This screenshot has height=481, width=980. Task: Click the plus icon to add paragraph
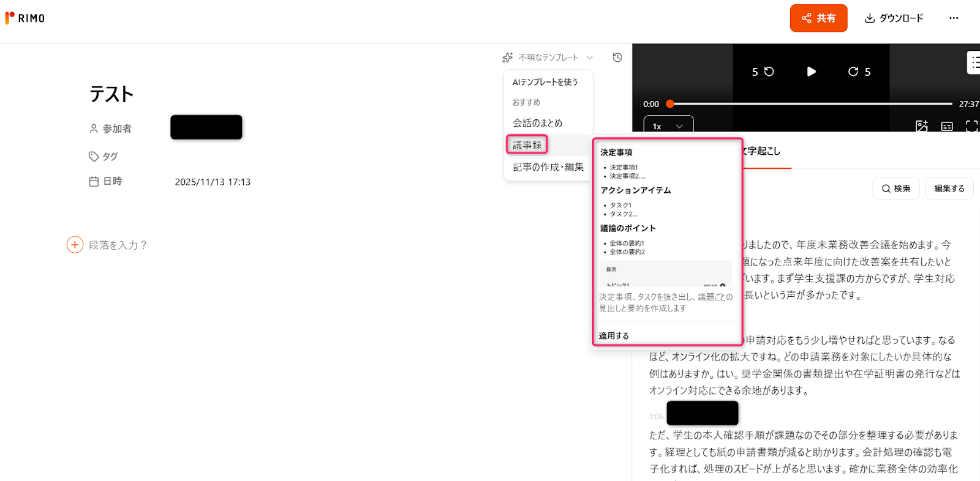[75, 245]
